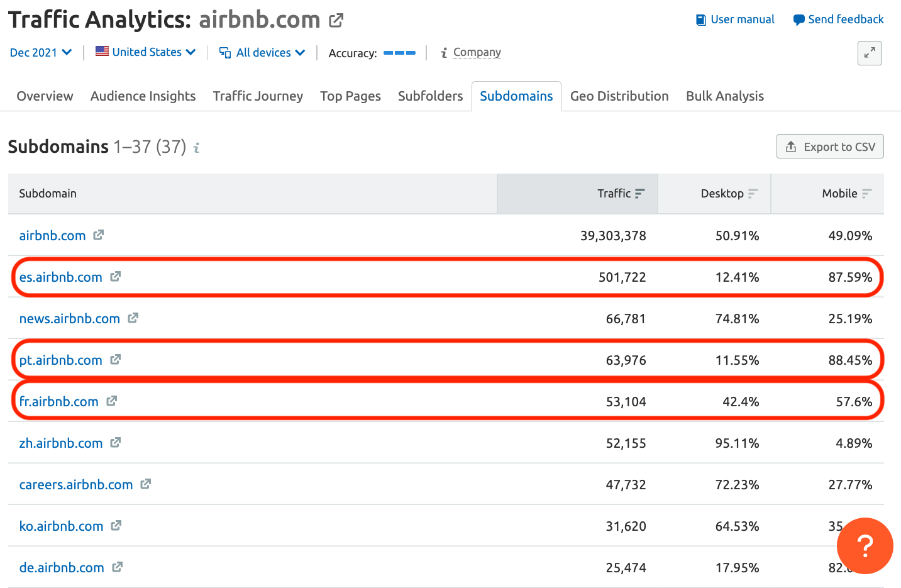The width and height of the screenshot is (901, 588).
Task: Click the info icon beside Company
Action: point(444,53)
